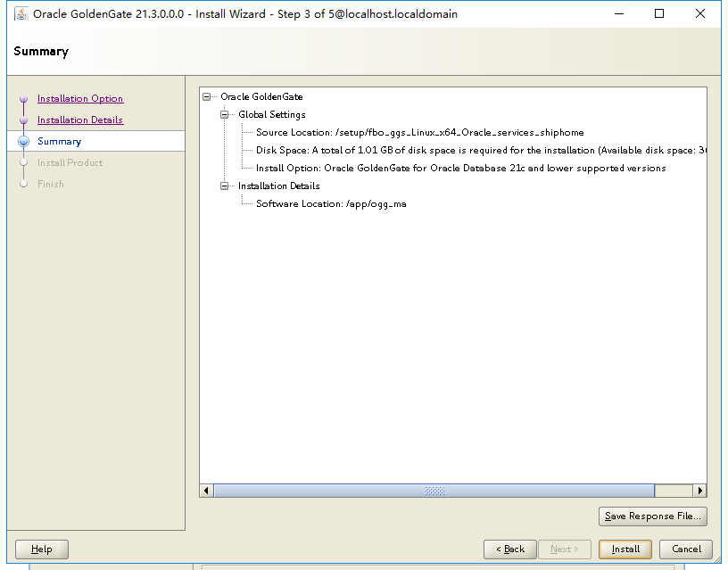Go to the Installation Details step link
Image resolution: width=728 pixels, height=570 pixels.
click(80, 120)
